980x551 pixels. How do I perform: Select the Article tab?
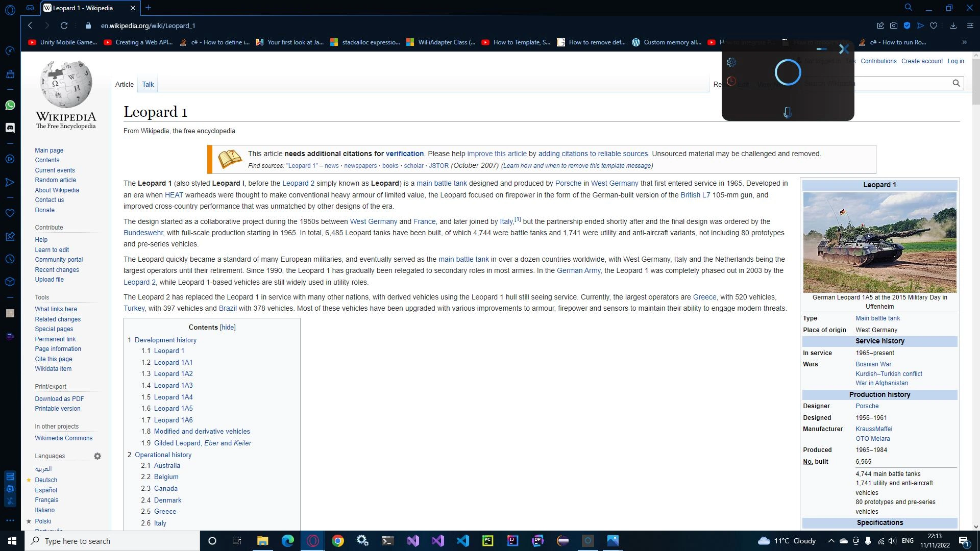(125, 85)
